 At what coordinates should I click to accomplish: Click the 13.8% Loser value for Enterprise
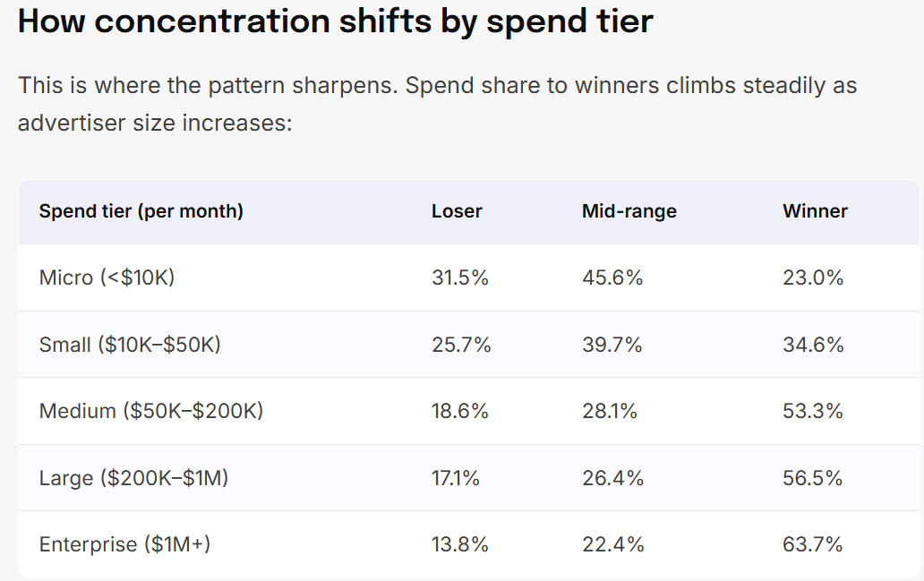pyautogui.click(x=459, y=544)
